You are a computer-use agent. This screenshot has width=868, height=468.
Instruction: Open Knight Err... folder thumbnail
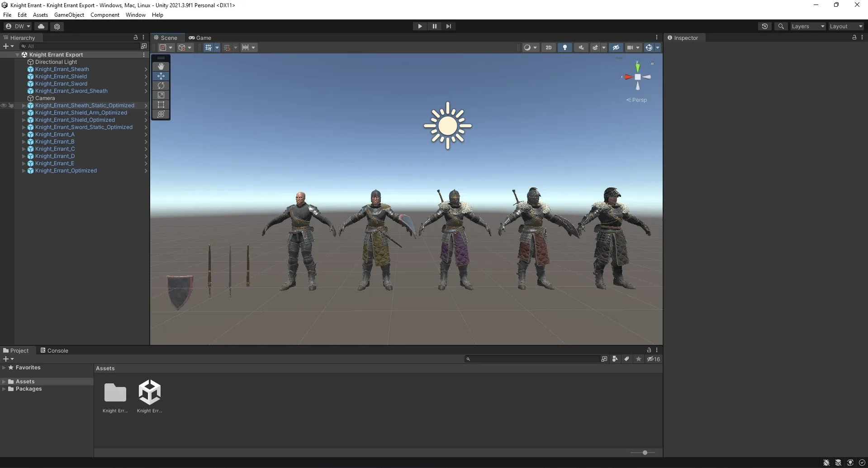[115, 397]
